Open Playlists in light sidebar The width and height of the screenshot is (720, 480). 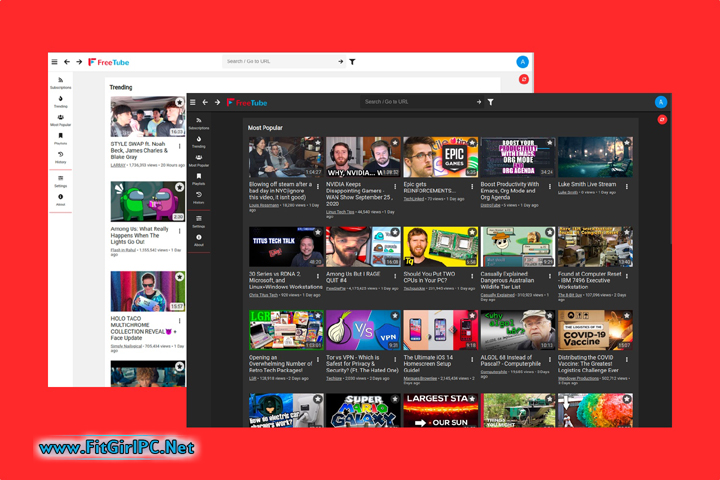[x=61, y=139]
